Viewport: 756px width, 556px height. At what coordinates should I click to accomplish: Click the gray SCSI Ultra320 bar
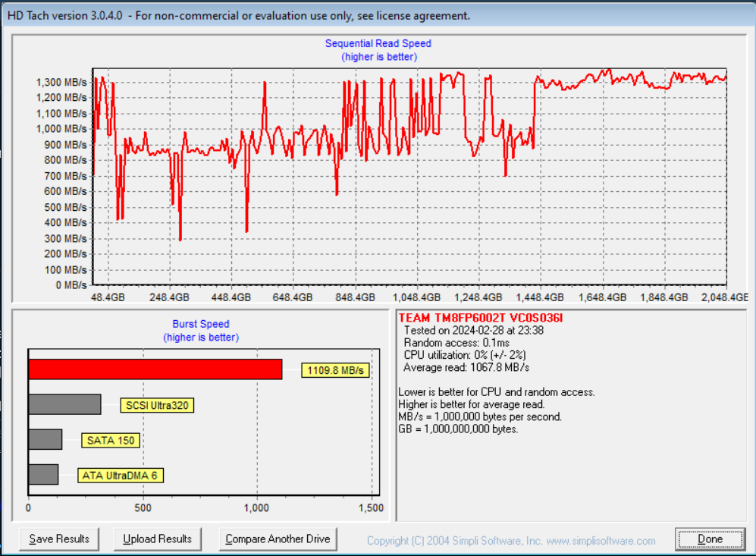pyautogui.click(x=64, y=404)
